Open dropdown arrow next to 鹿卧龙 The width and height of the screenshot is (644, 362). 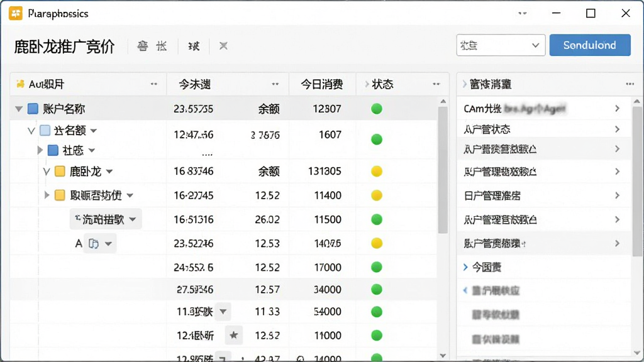tap(109, 172)
